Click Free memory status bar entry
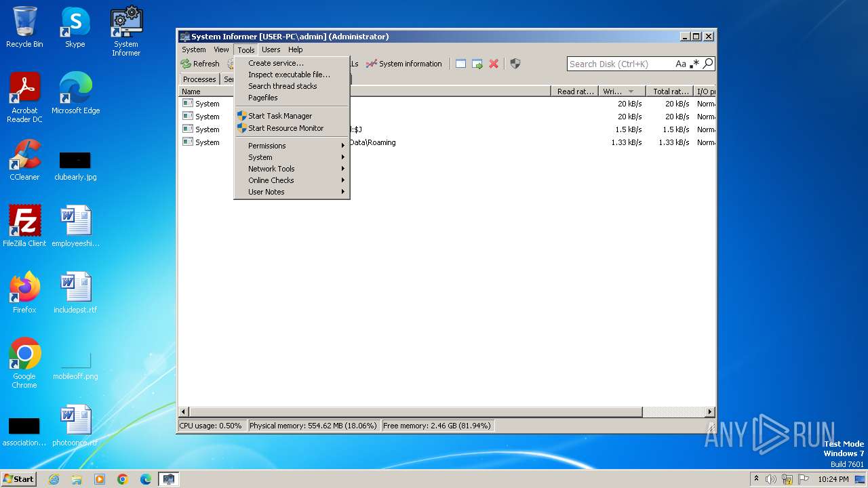The image size is (868, 488). (x=437, y=426)
